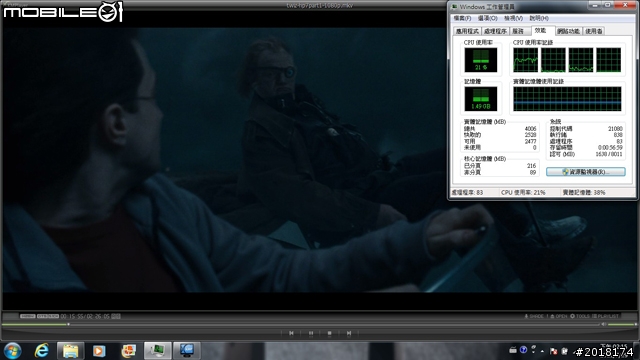Open the 檔案(F) menu

462,18
